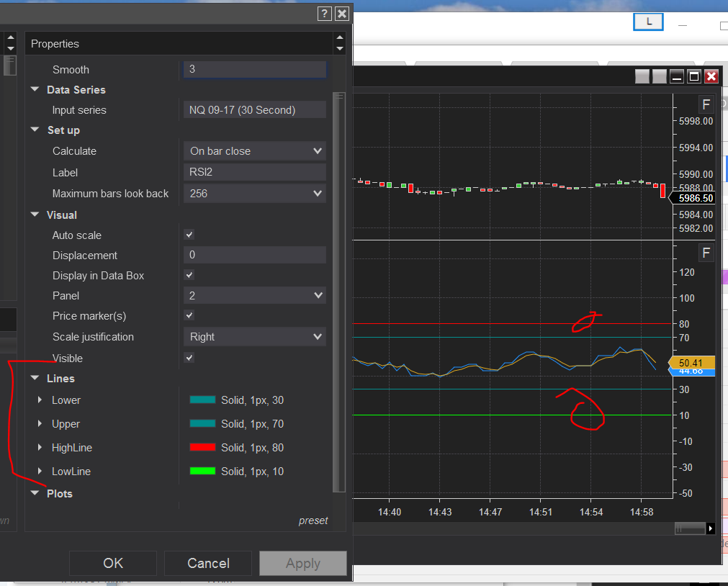The height and width of the screenshot is (586, 728).
Task: Click the L button in the background window
Action: [x=648, y=22]
